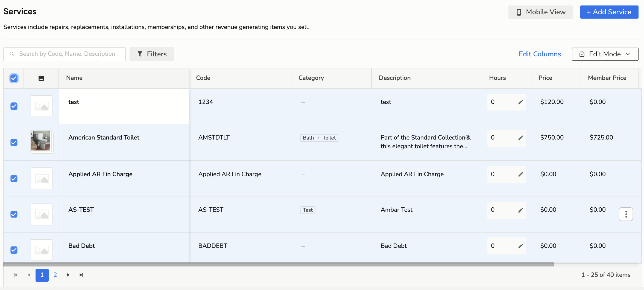Uncheck the American Standard Toilet row checkbox
644x290 pixels.
[x=14, y=143]
